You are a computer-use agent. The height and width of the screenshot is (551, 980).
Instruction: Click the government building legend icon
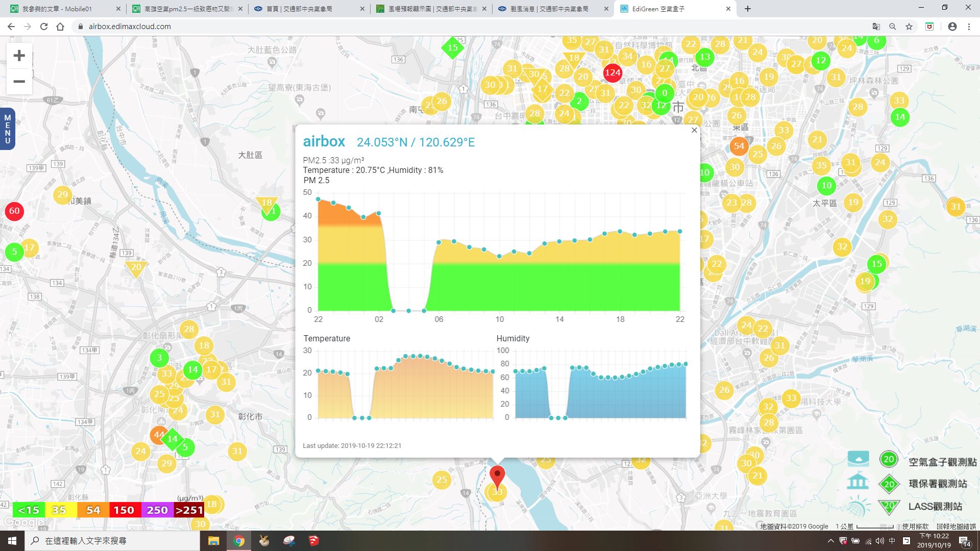click(x=857, y=482)
